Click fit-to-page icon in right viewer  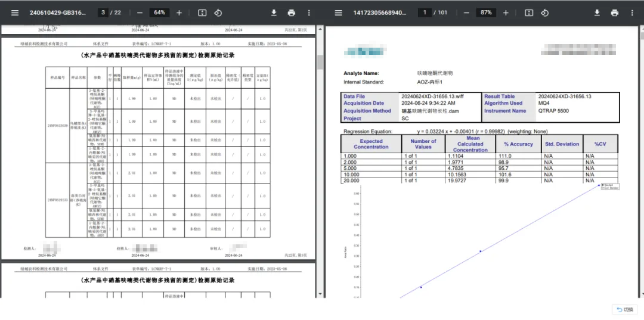tap(528, 13)
